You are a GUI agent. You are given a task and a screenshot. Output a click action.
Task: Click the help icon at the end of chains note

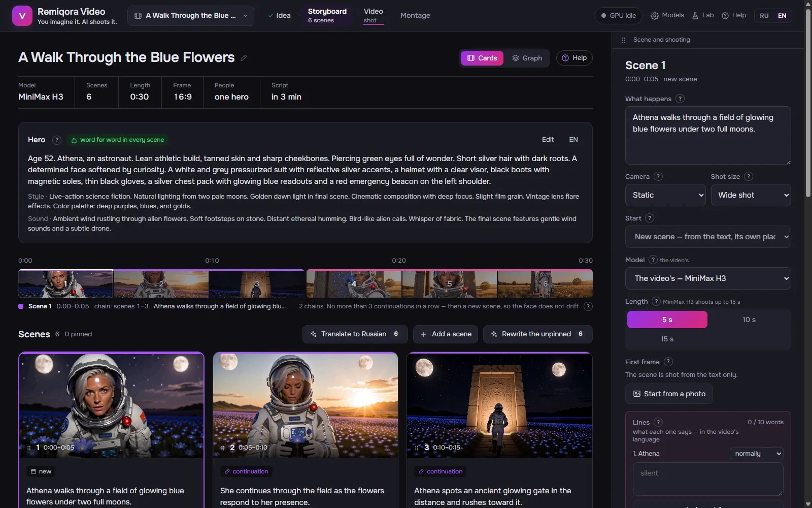pyautogui.click(x=588, y=306)
